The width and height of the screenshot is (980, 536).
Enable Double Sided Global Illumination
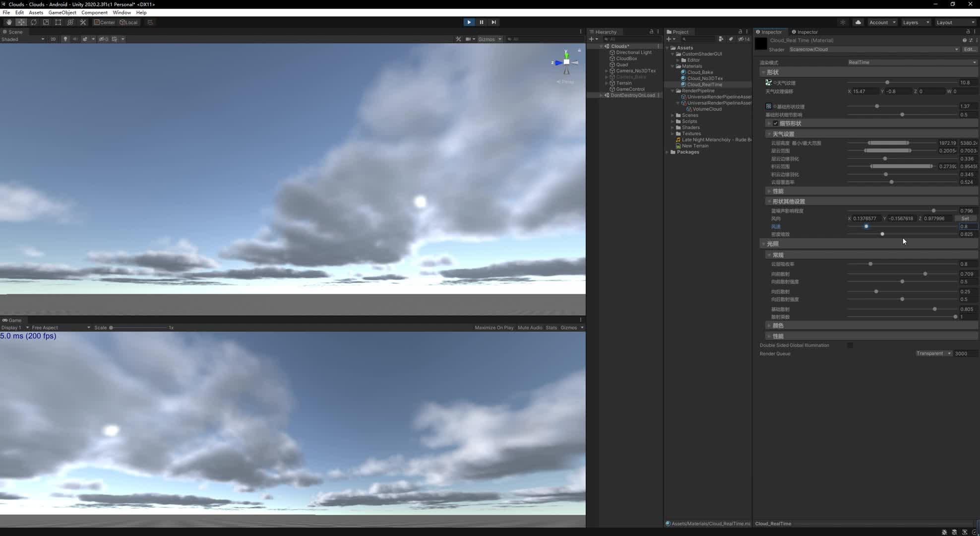(851, 345)
